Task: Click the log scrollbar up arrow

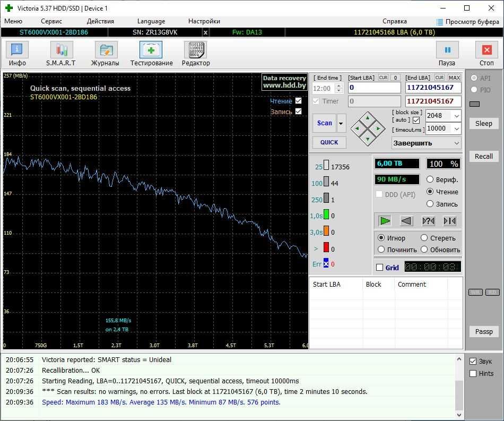Action: [459, 359]
